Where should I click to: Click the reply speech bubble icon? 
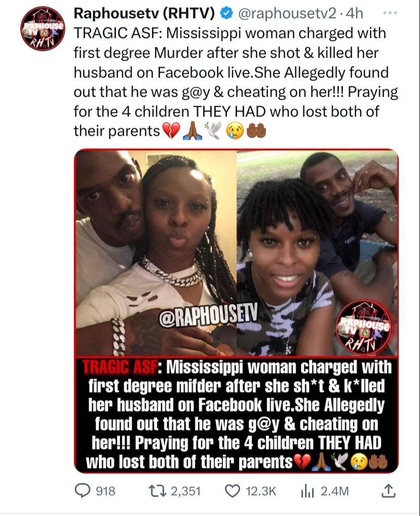point(82,491)
